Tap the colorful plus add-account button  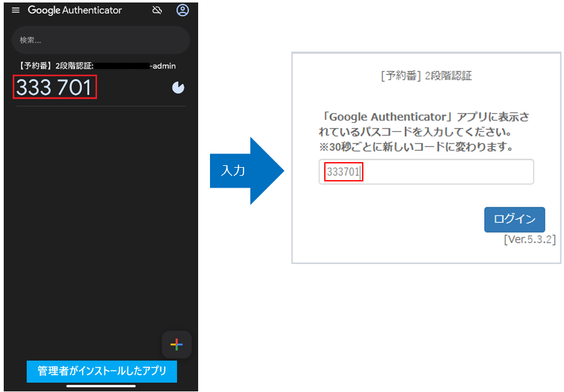point(176,345)
